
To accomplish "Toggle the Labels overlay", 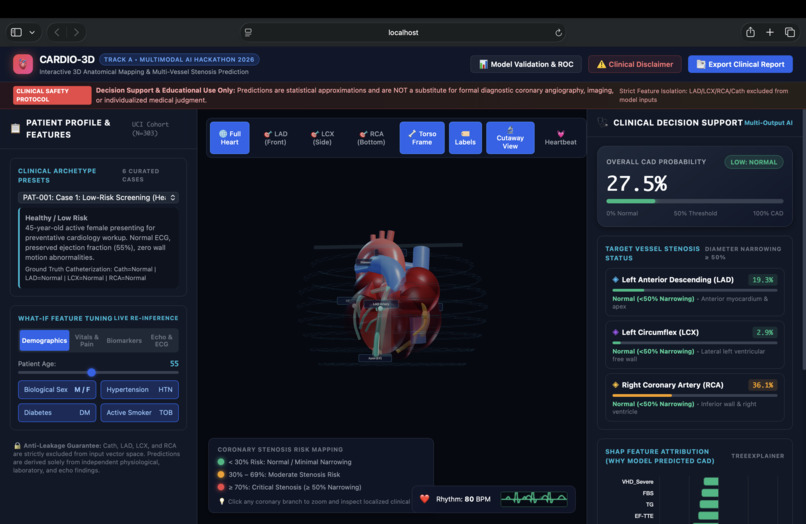I will point(465,138).
